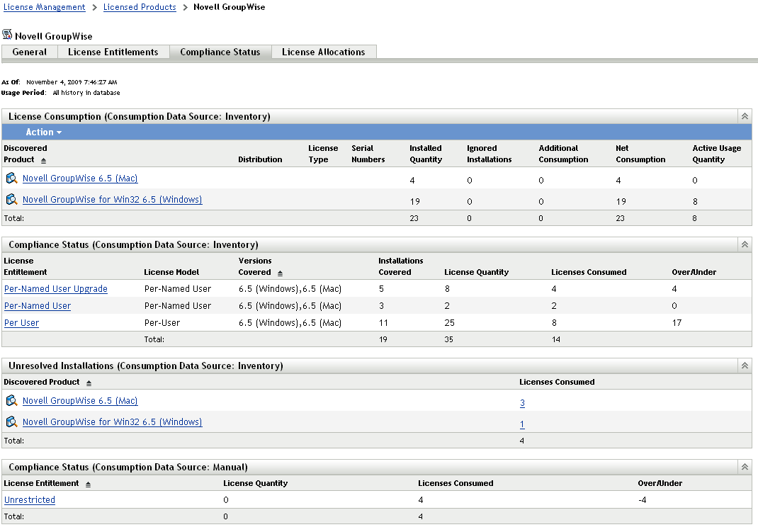
Task: Click the Additional Consumption column header
Action: pyautogui.click(x=563, y=154)
